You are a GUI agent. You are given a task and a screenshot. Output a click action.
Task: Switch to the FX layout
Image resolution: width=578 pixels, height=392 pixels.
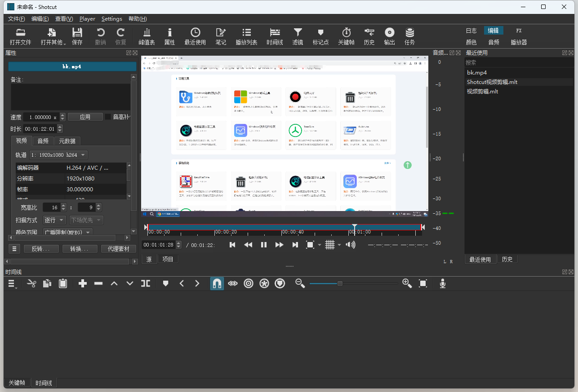[519, 31]
